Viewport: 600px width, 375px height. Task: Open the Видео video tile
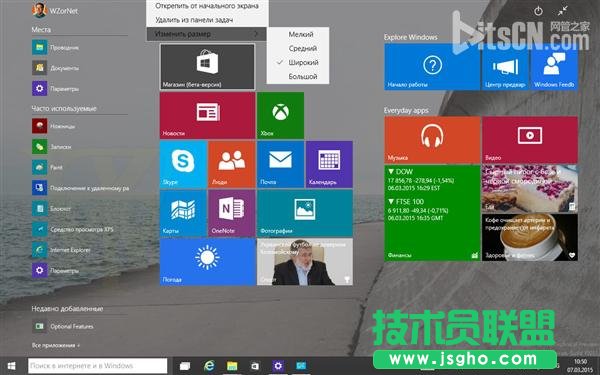(x=530, y=140)
